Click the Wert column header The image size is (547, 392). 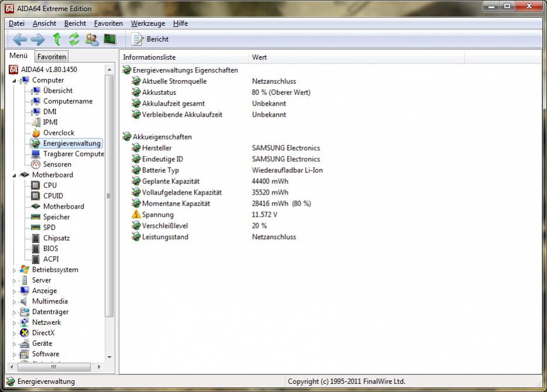point(356,57)
